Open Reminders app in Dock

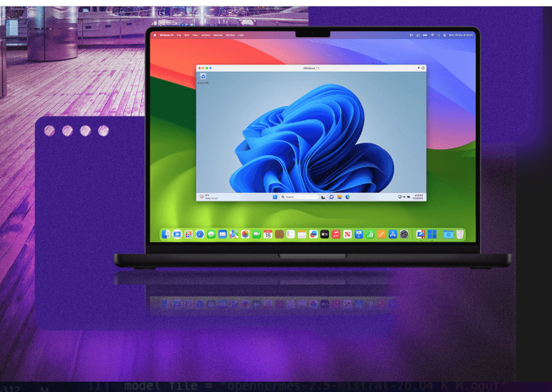click(x=291, y=234)
